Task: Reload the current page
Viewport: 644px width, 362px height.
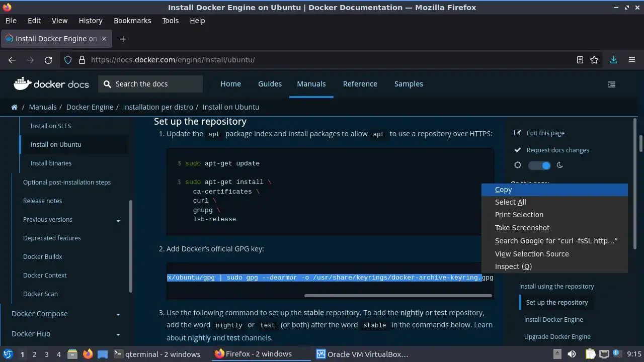Action: click(48, 60)
